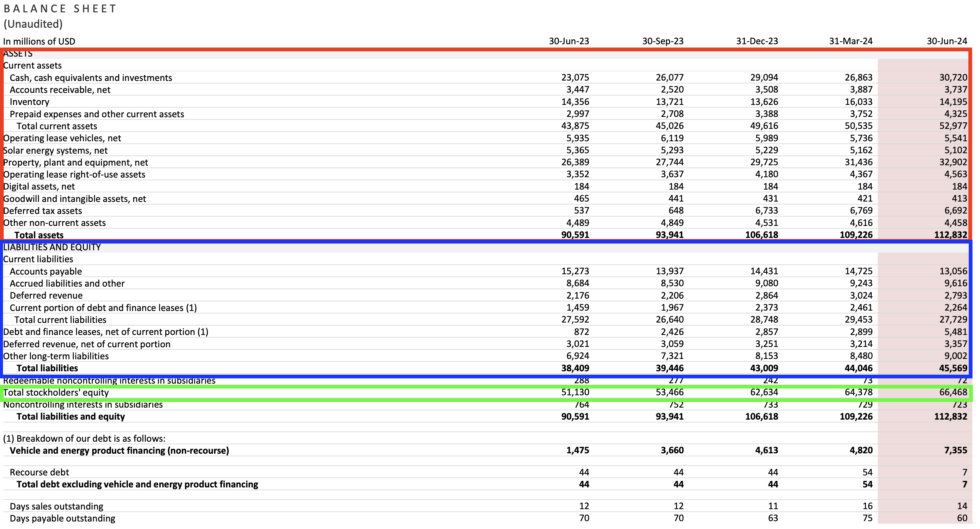Click goodwill value 465

pyautogui.click(x=581, y=199)
